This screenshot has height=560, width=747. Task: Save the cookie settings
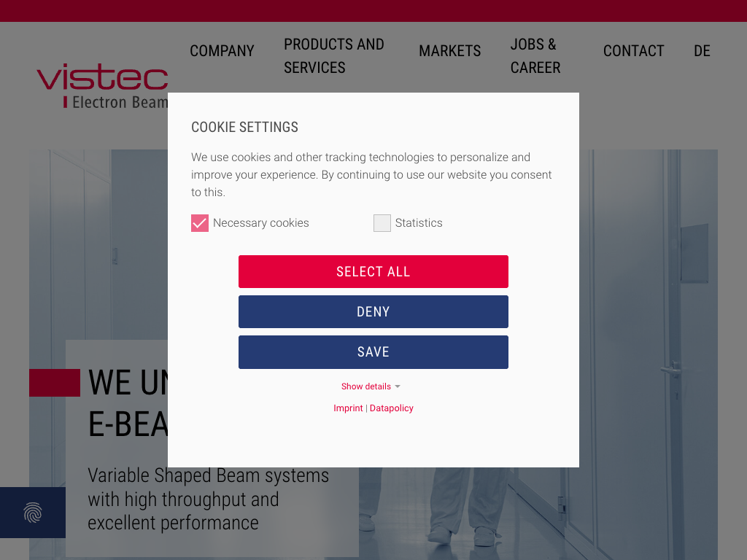(x=373, y=352)
